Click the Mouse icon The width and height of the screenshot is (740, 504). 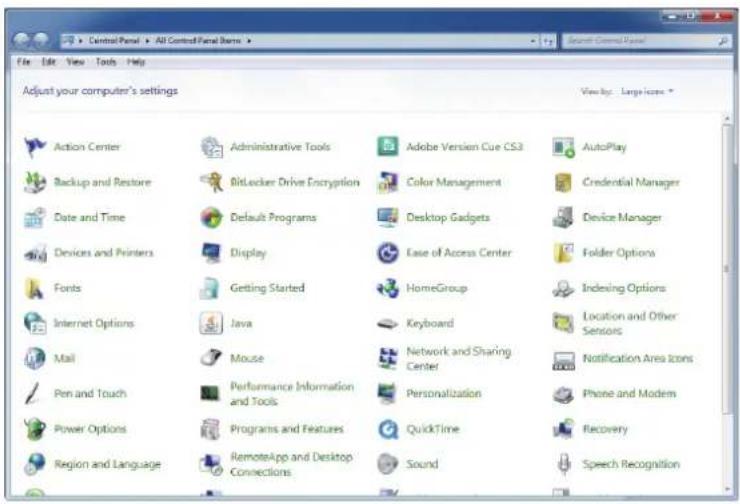(211, 358)
